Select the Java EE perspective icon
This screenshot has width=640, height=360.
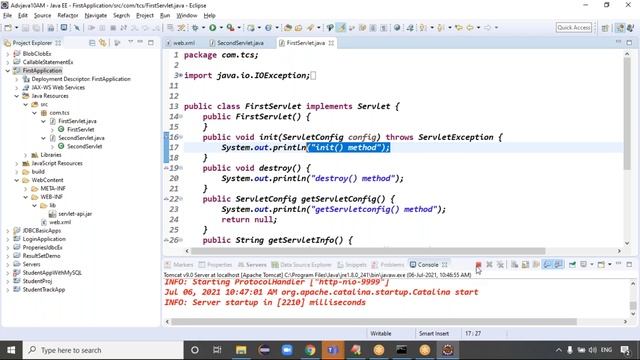coord(620,28)
